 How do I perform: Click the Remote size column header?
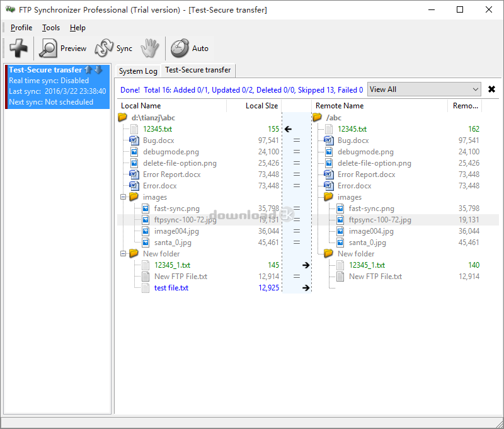click(x=465, y=106)
